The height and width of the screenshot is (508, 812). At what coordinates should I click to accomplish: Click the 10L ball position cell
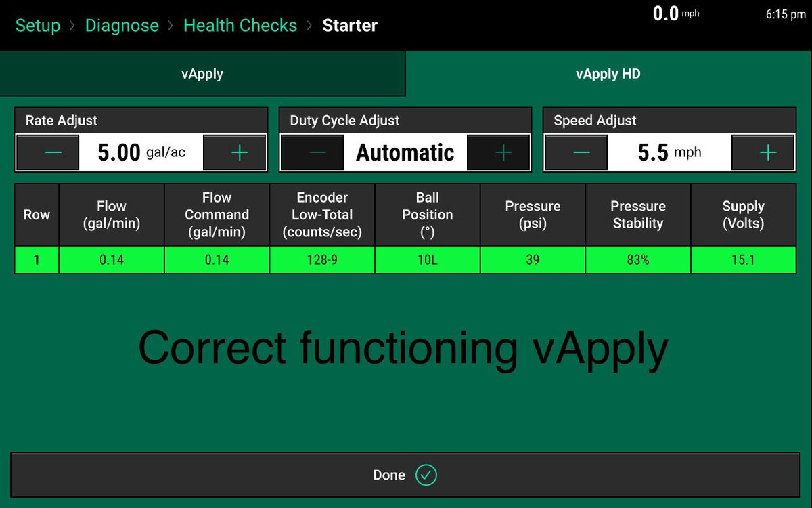428,260
